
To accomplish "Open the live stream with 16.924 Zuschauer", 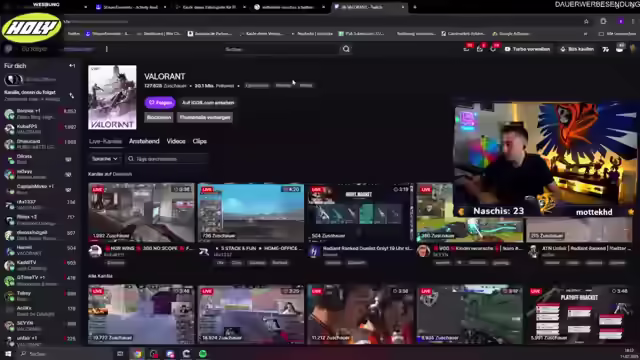I will coord(251,315).
